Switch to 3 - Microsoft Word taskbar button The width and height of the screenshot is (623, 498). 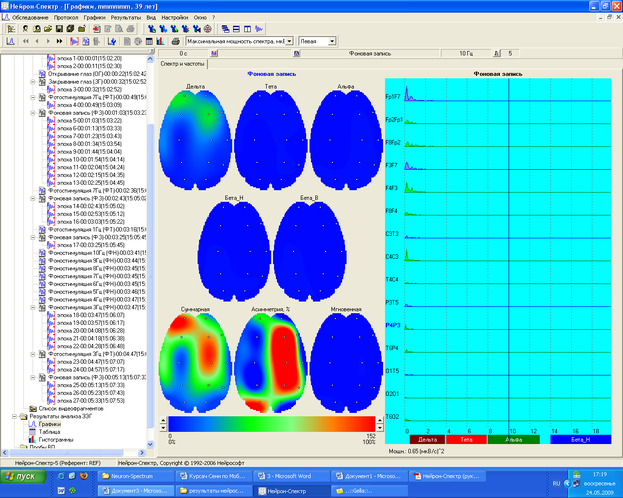tap(292, 476)
